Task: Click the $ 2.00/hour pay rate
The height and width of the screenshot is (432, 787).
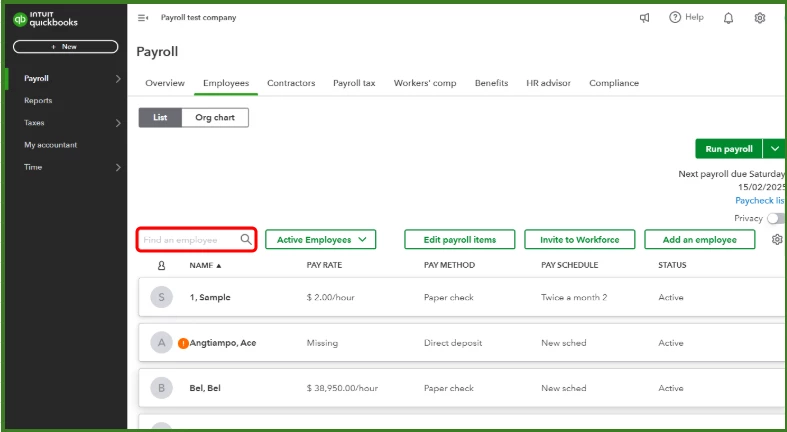Action: [x=330, y=297]
